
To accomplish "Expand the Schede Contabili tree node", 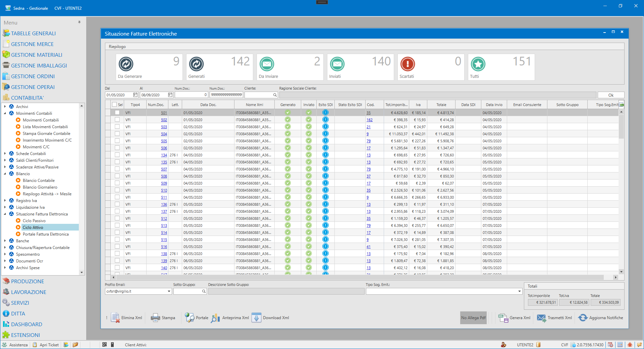I will click(5, 153).
